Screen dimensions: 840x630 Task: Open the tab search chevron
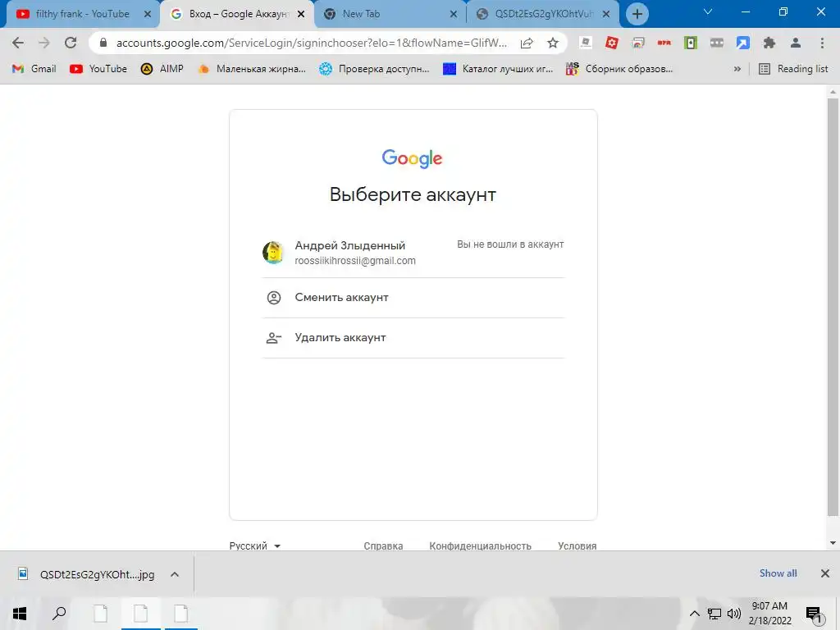click(708, 11)
